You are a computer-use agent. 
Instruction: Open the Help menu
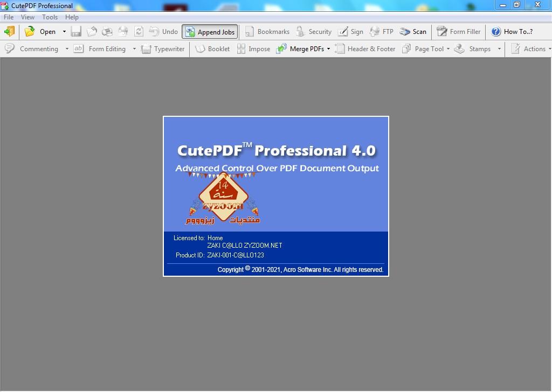(72, 17)
